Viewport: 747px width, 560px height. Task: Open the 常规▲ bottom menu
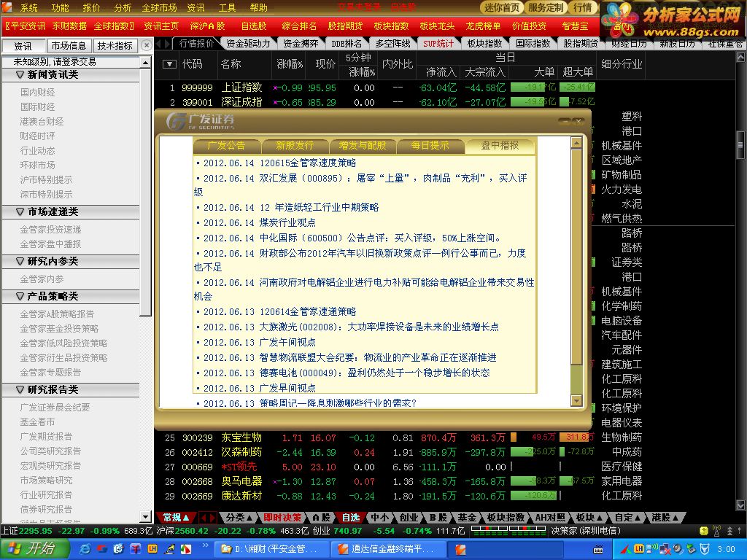click(176, 517)
